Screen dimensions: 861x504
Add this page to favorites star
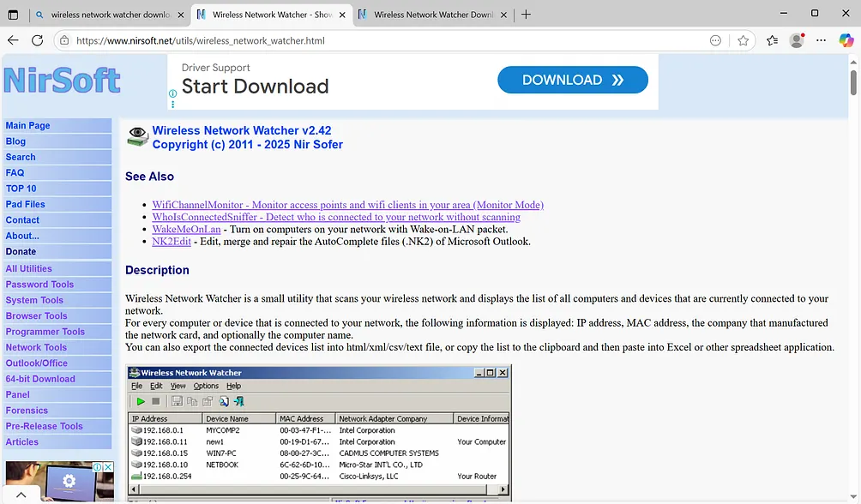click(x=743, y=40)
